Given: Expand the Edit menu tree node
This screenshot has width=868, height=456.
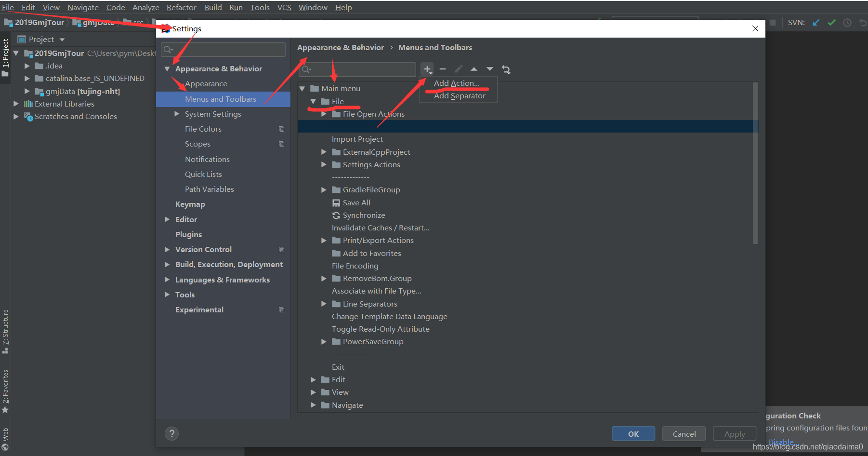Looking at the screenshot, I should tap(313, 380).
